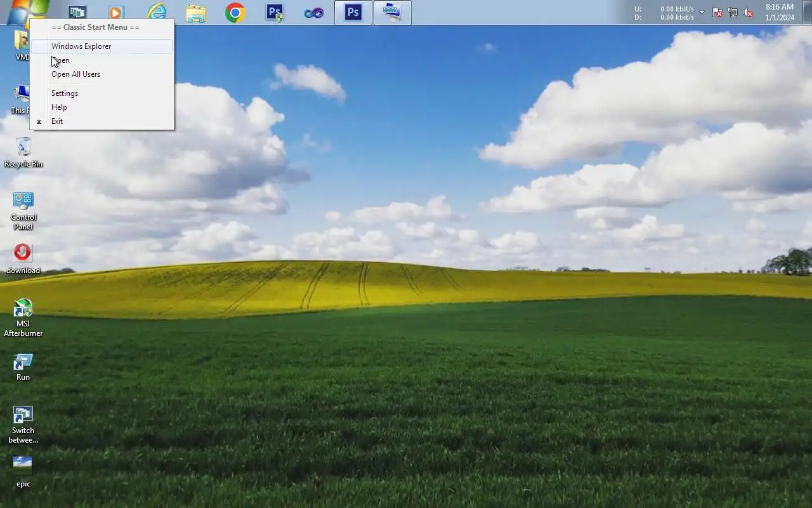812x508 pixels.
Task: Launch the media player taskbar icon
Action: point(116,12)
